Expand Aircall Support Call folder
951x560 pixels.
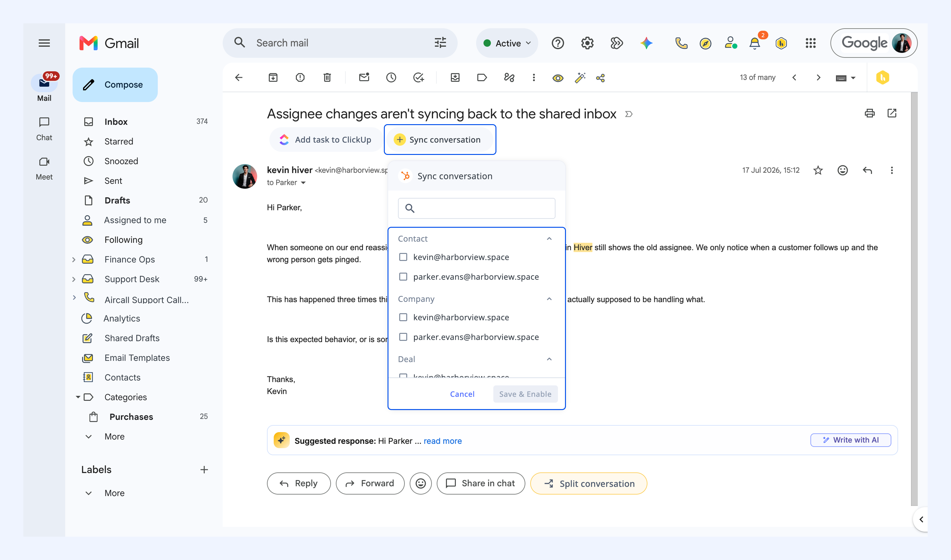click(74, 297)
